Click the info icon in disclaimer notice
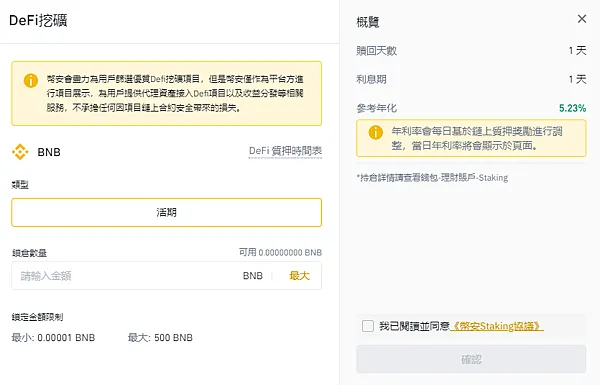Screen dimensions: 600x385 coord(31,80)
